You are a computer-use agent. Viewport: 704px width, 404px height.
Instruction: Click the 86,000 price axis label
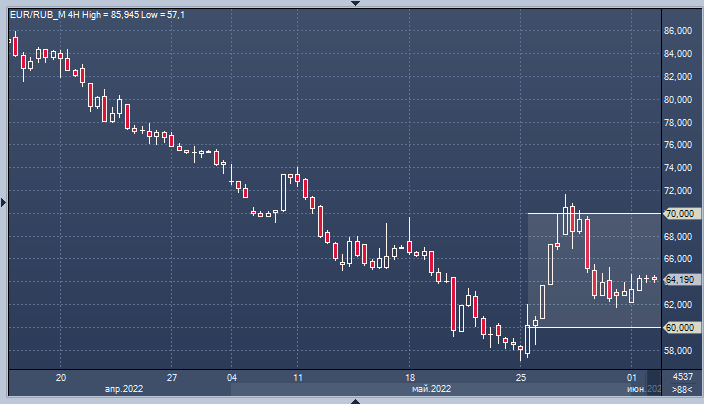(679, 32)
